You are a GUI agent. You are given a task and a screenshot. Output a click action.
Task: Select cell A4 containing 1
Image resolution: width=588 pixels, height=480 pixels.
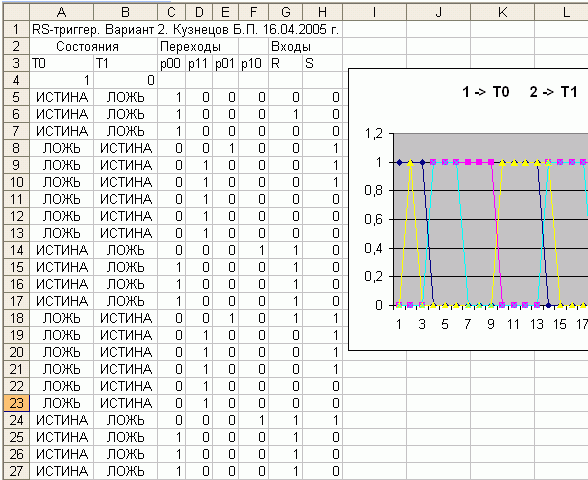tap(62, 80)
